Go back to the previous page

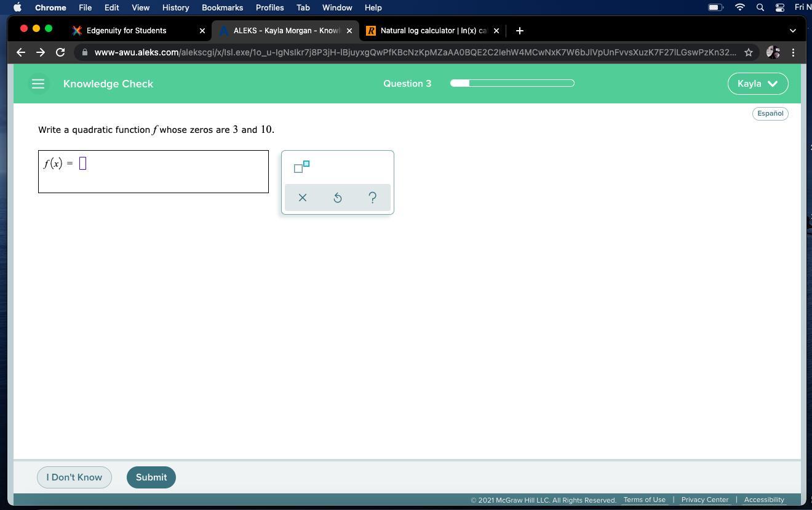21,52
